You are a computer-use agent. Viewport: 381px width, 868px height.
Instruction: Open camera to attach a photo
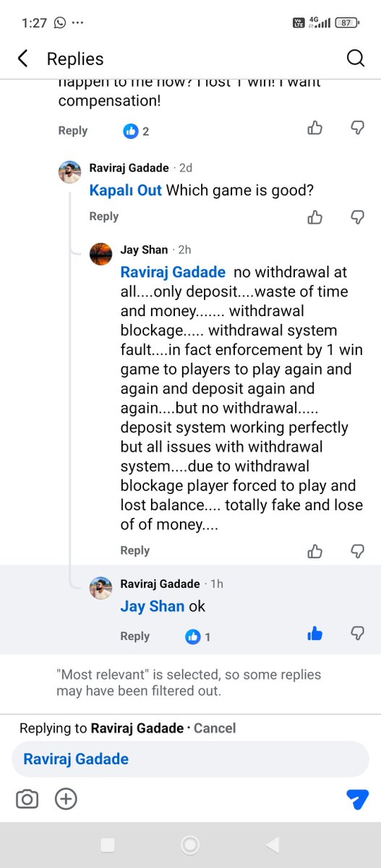(27, 799)
